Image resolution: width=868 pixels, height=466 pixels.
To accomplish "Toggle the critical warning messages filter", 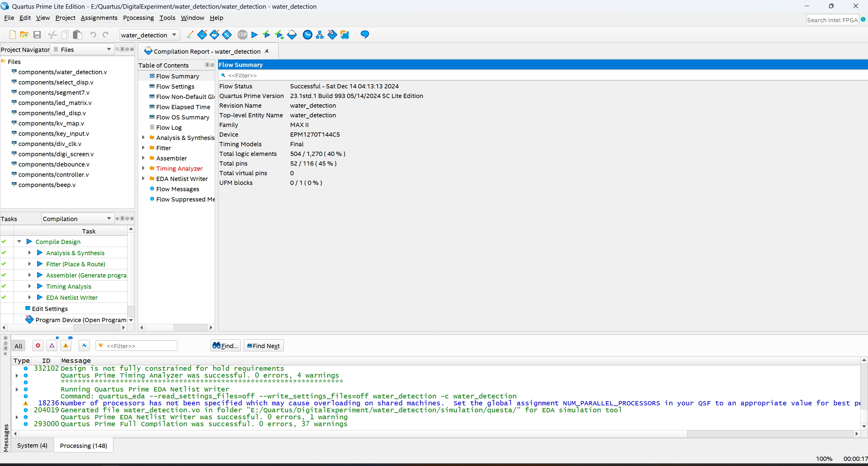I will click(52, 346).
